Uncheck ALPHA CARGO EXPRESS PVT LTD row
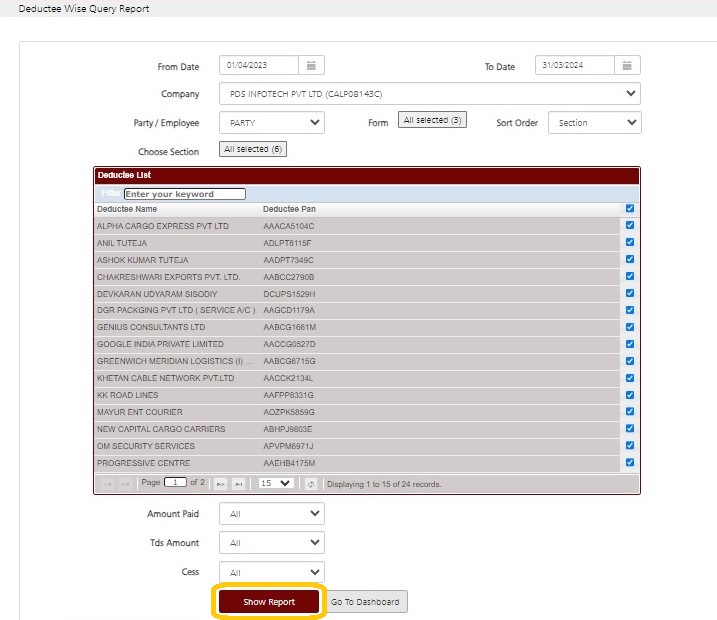 pos(630,225)
